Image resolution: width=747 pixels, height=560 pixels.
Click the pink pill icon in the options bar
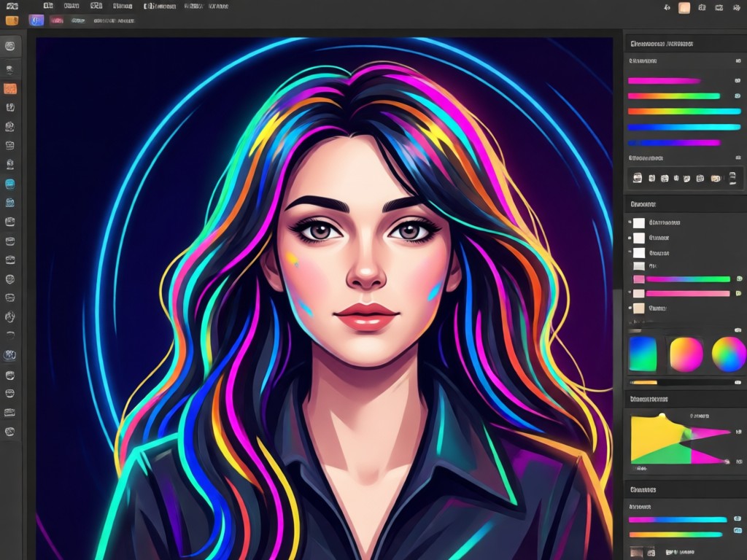(57, 20)
